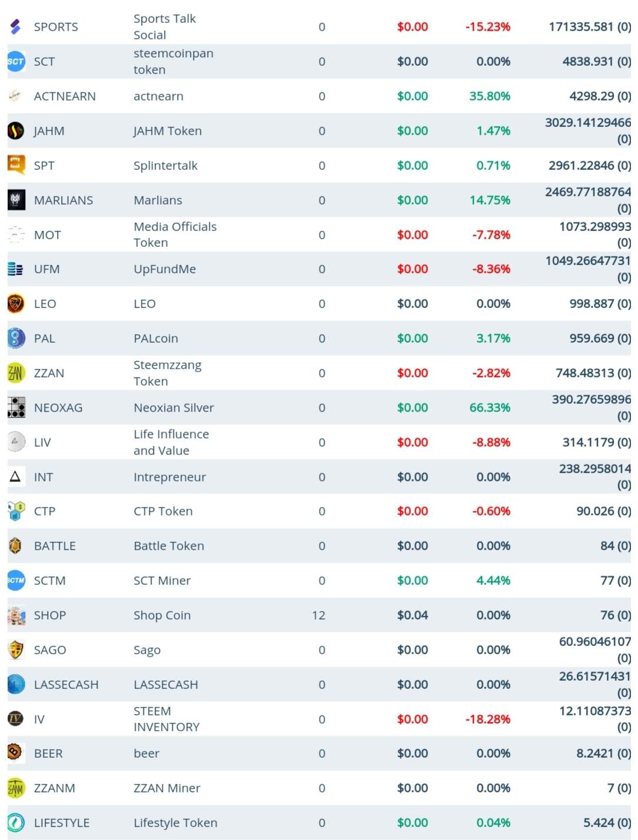Select the UpFundMe token name
638x840 pixels.
165,269
